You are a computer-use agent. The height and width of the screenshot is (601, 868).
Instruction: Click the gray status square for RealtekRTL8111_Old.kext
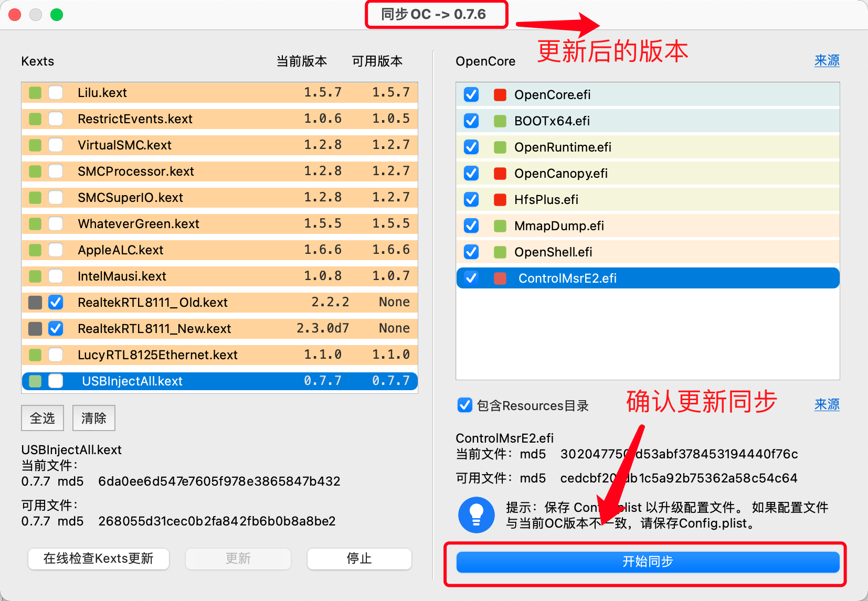(35, 303)
